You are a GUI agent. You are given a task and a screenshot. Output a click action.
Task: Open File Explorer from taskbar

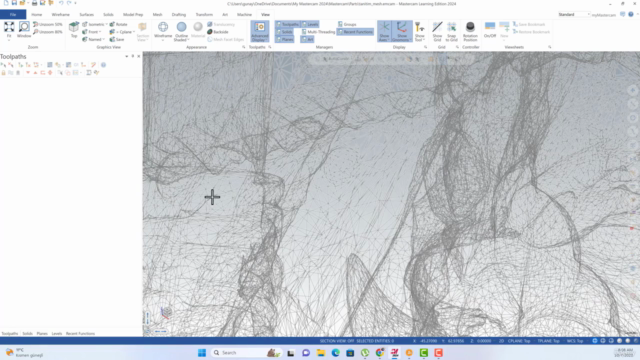321,353
